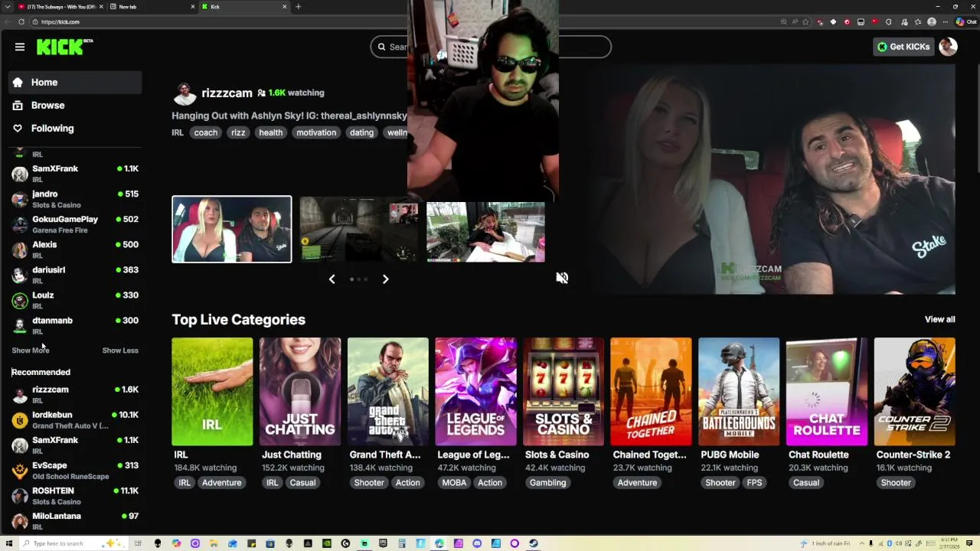Viewport: 980px width, 551px height.
Task: Click the dating tag
Action: (361, 132)
